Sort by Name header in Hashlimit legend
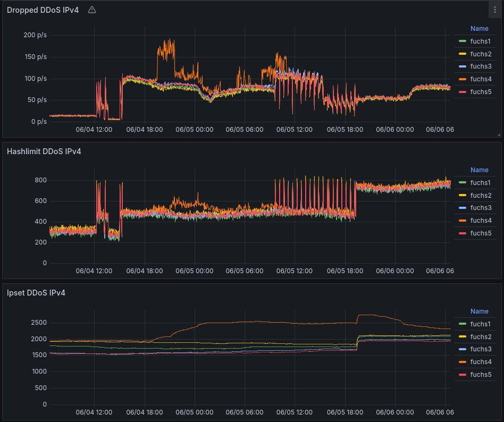The height and width of the screenshot is (422, 504). (479, 170)
